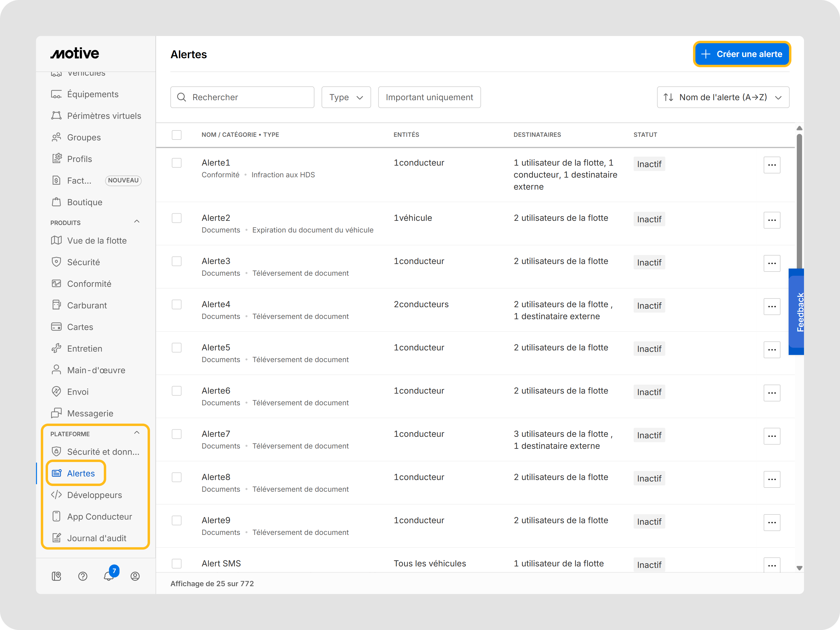This screenshot has width=840, height=630.
Task: Open the user profile icon
Action: pos(135,576)
